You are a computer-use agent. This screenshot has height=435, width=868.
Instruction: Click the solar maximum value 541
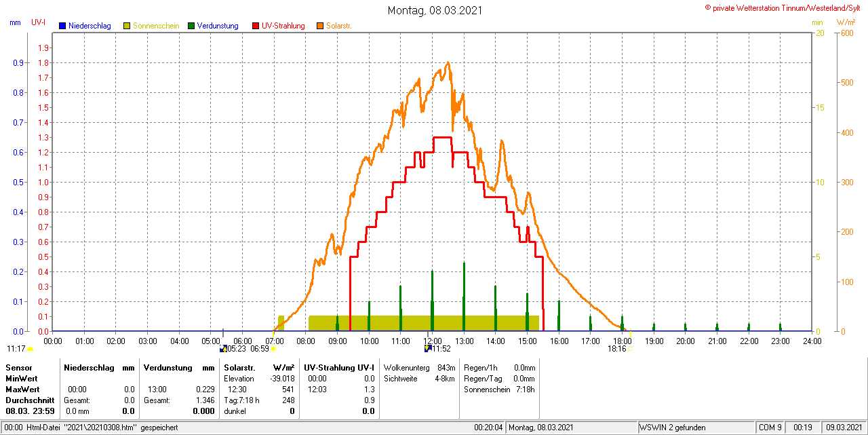coord(288,390)
